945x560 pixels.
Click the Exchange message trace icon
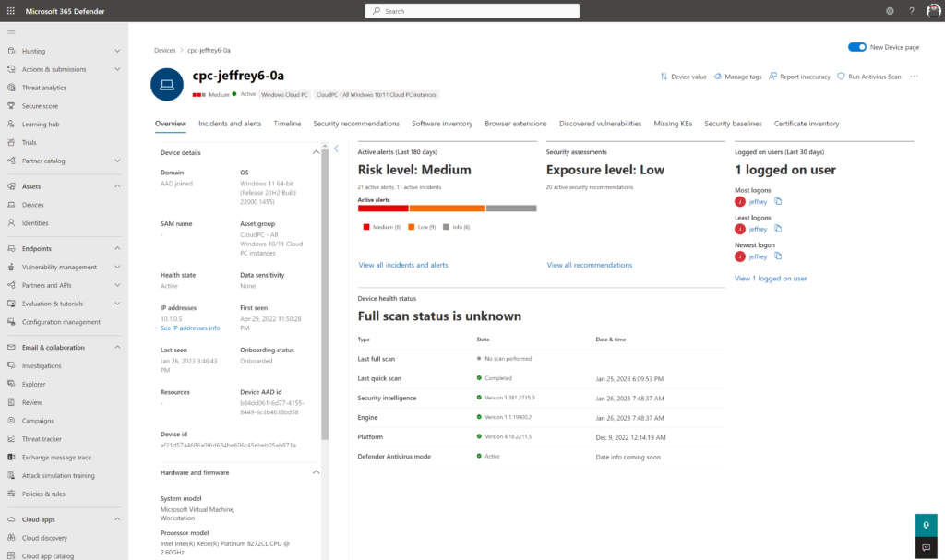(11, 457)
